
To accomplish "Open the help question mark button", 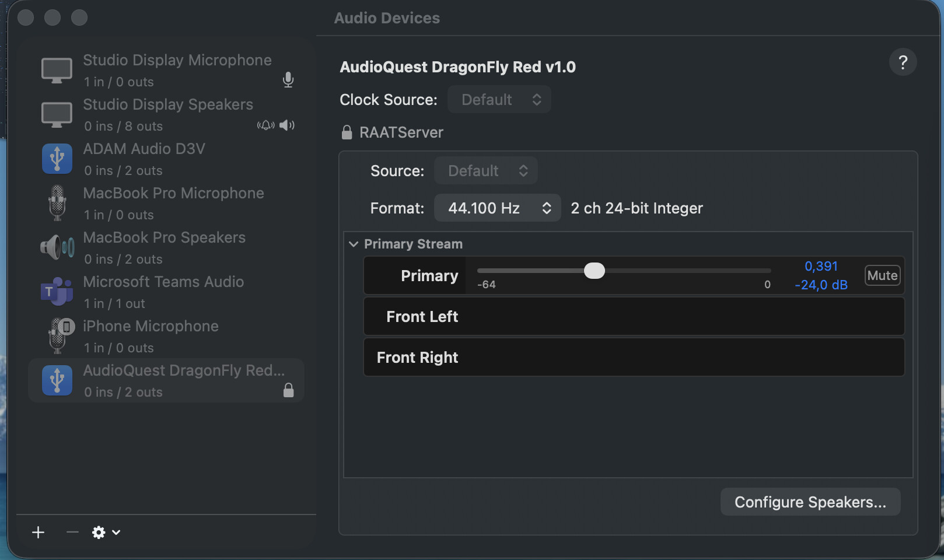I will click(x=903, y=62).
